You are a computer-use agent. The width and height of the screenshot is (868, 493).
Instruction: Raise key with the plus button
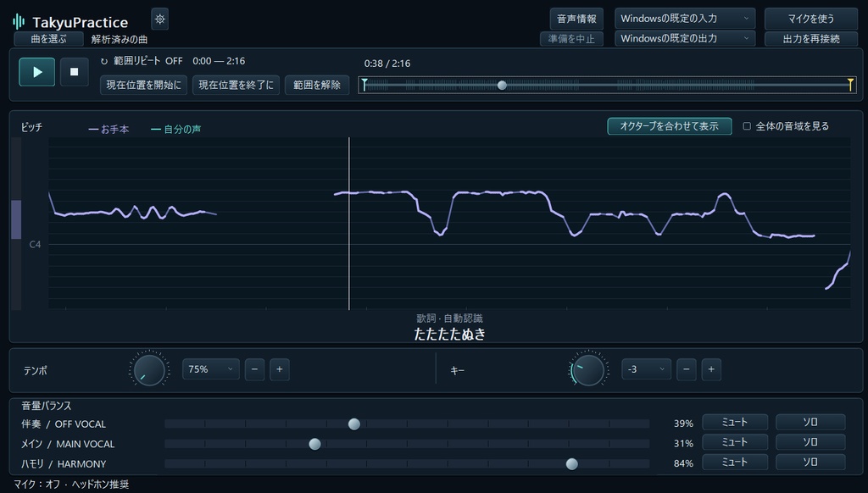click(x=711, y=369)
